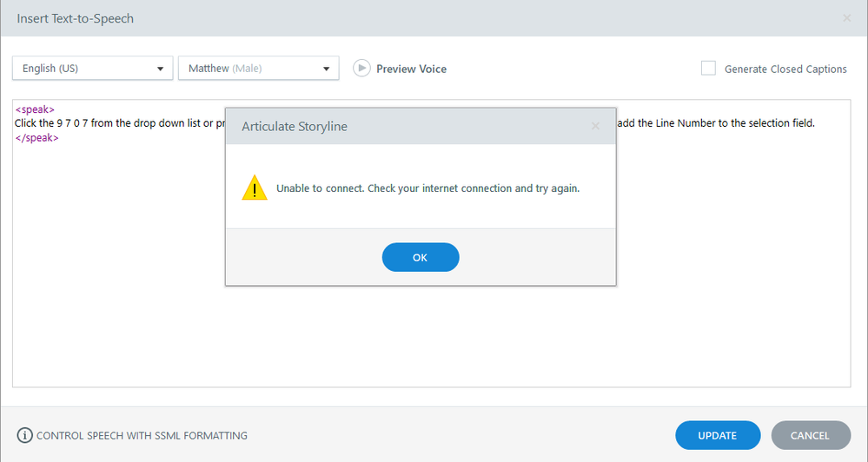The width and height of the screenshot is (868, 462).
Task: Click the Preview Voice play icon
Action: pos(361,68)
